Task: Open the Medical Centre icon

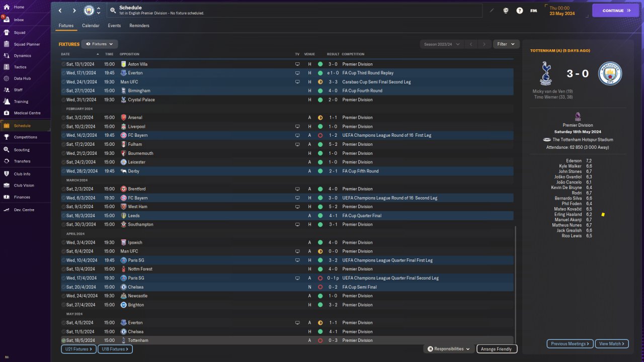Action: pos(6,113)
